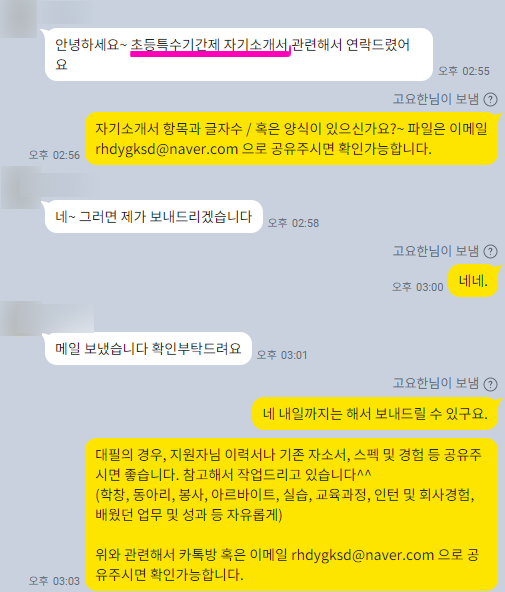Open the blurred profile picture above the 메일 보냈습니다 message
The image size is (505, 592).
pos(20,319)
